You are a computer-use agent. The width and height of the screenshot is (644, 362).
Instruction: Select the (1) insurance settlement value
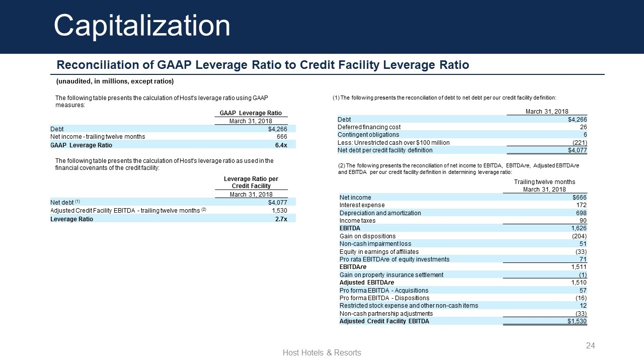582,275
